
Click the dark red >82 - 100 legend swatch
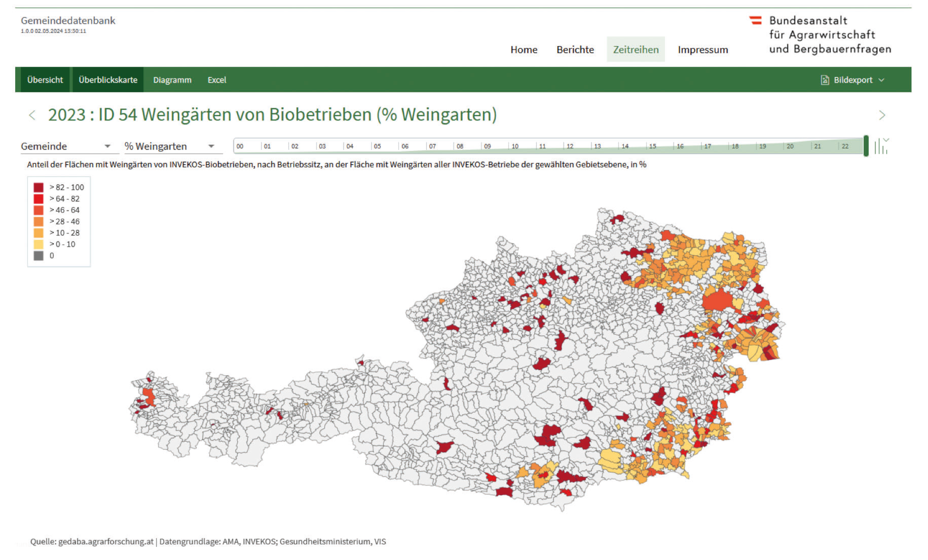click(x=38, y=187)
